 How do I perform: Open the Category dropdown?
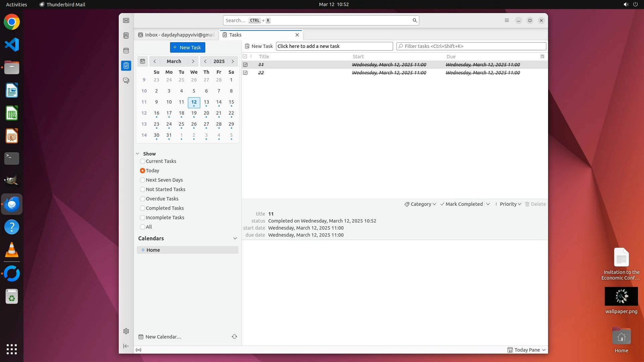420,204
